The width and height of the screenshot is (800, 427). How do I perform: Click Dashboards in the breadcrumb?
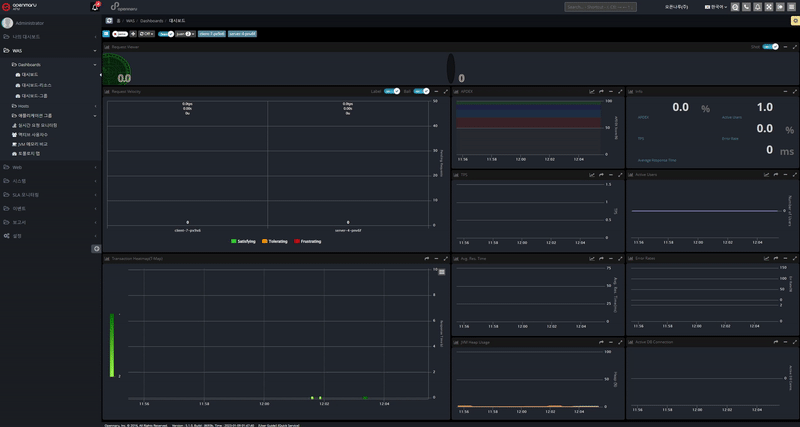(x=152, y=20)
